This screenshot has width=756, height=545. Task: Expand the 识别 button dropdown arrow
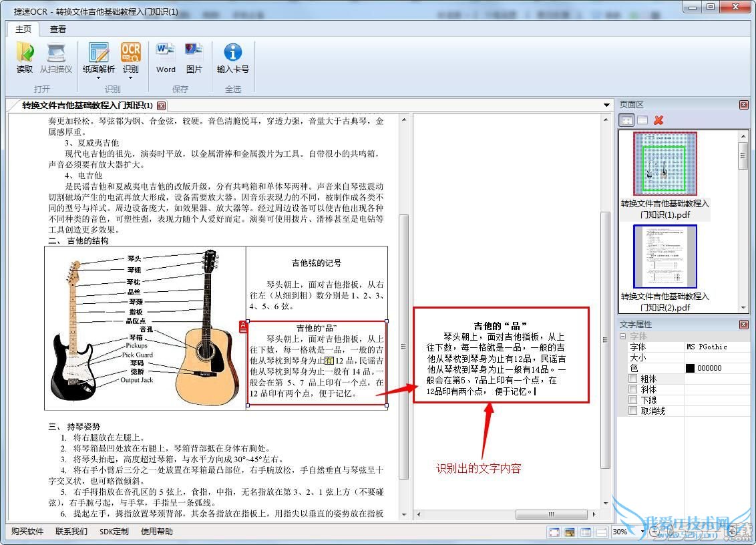(130, 77)
